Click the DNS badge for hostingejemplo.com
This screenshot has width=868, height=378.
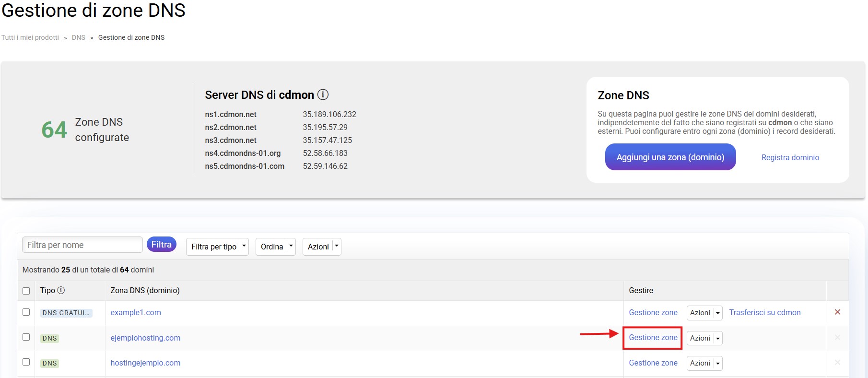point(49,363)
